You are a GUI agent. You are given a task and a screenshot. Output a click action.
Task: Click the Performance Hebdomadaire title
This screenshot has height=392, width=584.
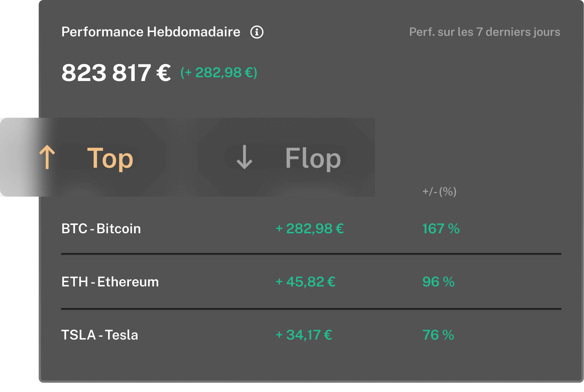point(151,32)
